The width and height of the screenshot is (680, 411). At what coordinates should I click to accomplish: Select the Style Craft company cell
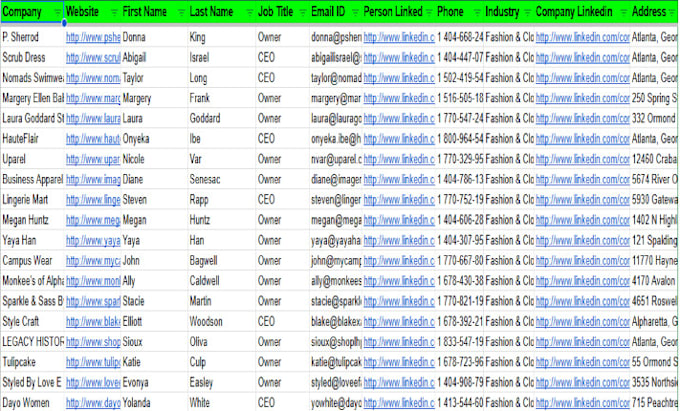pyautogui.click(x=33, y=321)
